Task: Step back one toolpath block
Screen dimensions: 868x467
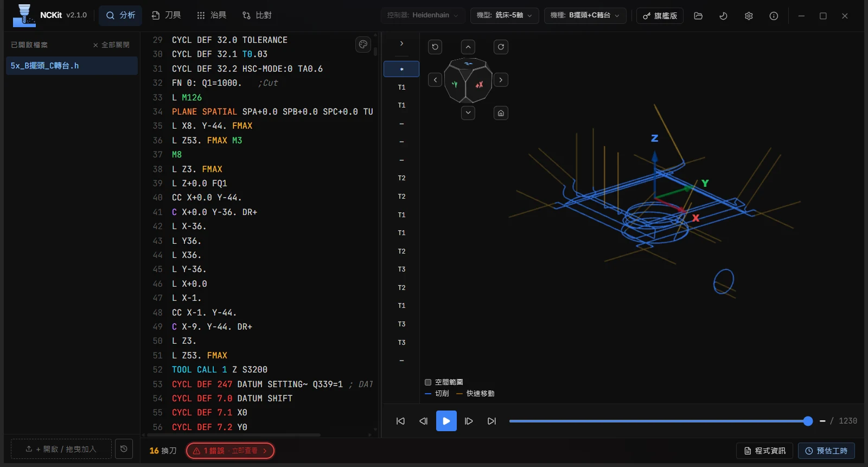Action: 424,421
